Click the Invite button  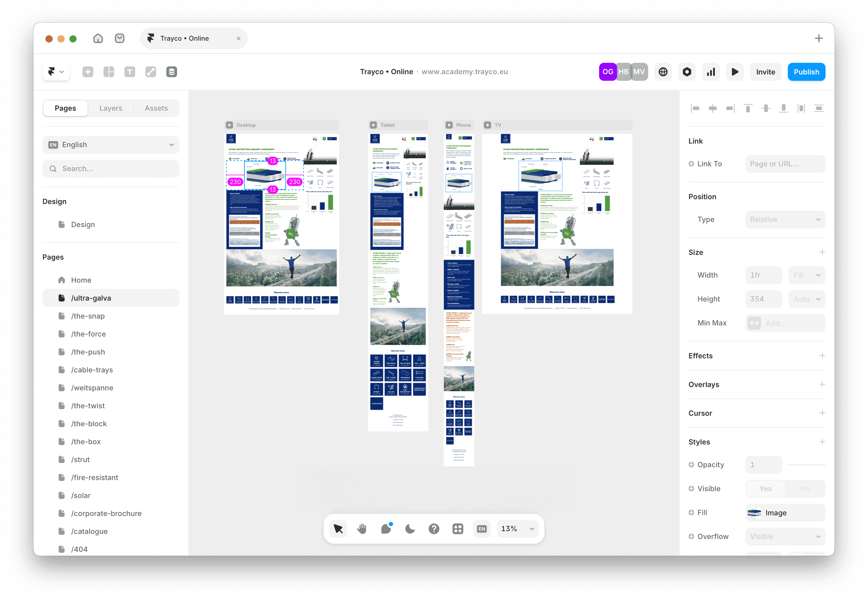(x=765, y=72)
